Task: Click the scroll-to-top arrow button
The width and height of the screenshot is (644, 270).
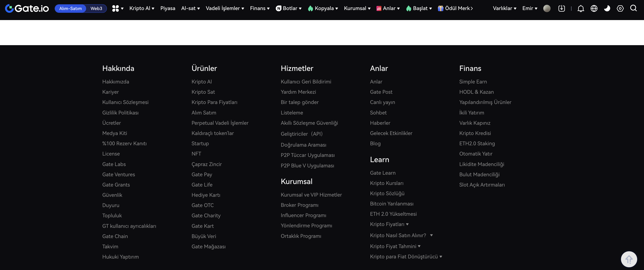Action: click(x=629, y=259)
